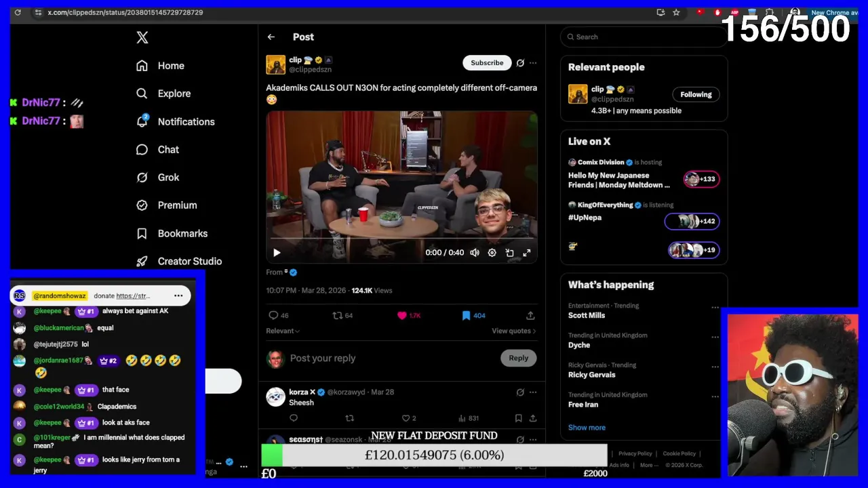Open options for the Free Iran trend

[x=715, y=396]
